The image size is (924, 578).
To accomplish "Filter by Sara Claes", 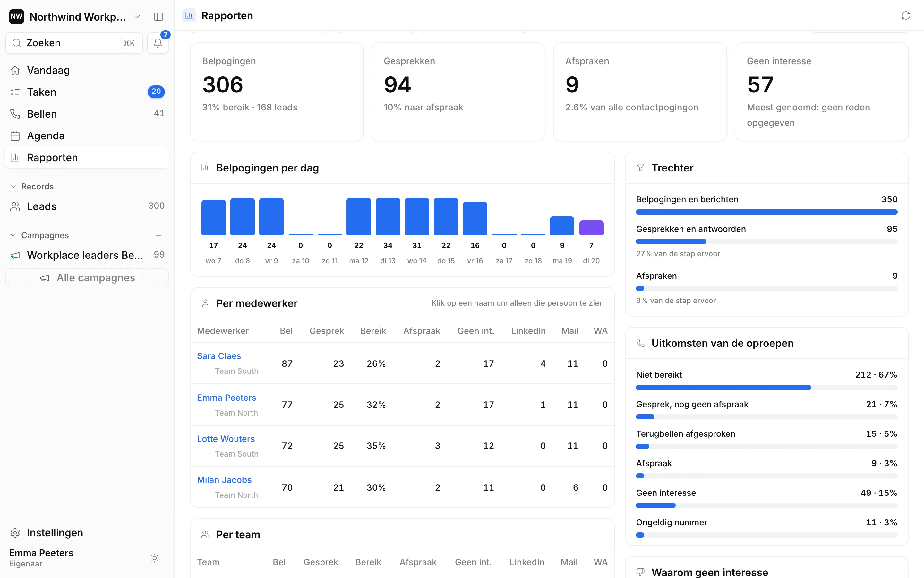I will 219,356.
